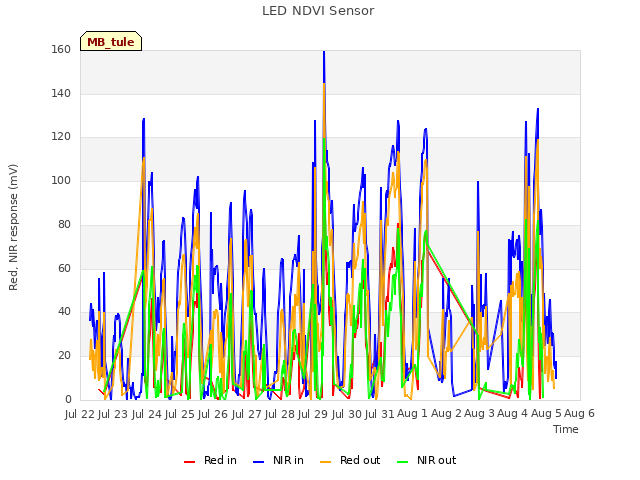
Task: Click the MB_tule annotation label
Action: [111, 42]
